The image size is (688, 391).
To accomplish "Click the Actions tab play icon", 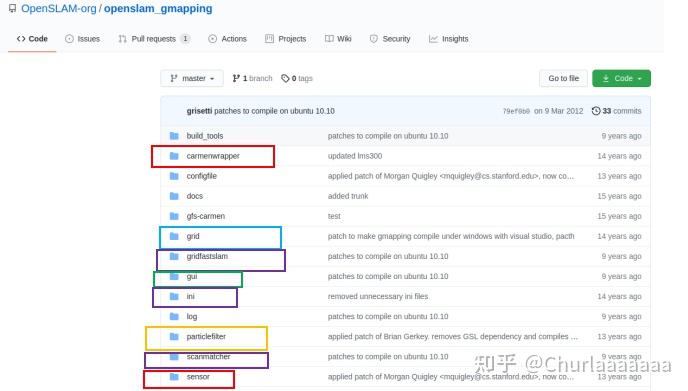I will (212, 39).
